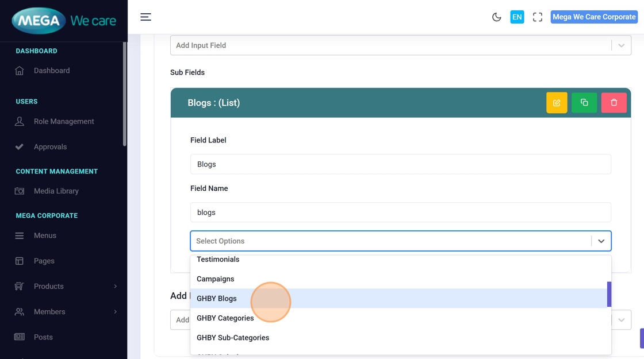Click the Posts icon in sidebar
Viewport: 644px width, 359px height.
(x=20, y=337)
